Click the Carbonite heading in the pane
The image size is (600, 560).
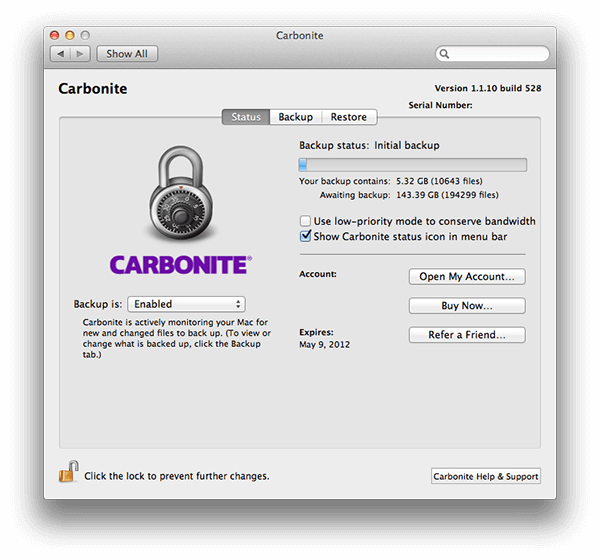93,89
